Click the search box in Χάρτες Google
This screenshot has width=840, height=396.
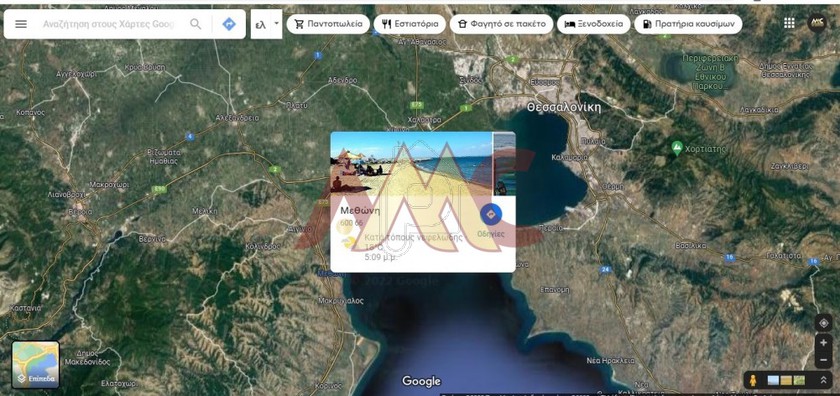click(x=109, y=24)
